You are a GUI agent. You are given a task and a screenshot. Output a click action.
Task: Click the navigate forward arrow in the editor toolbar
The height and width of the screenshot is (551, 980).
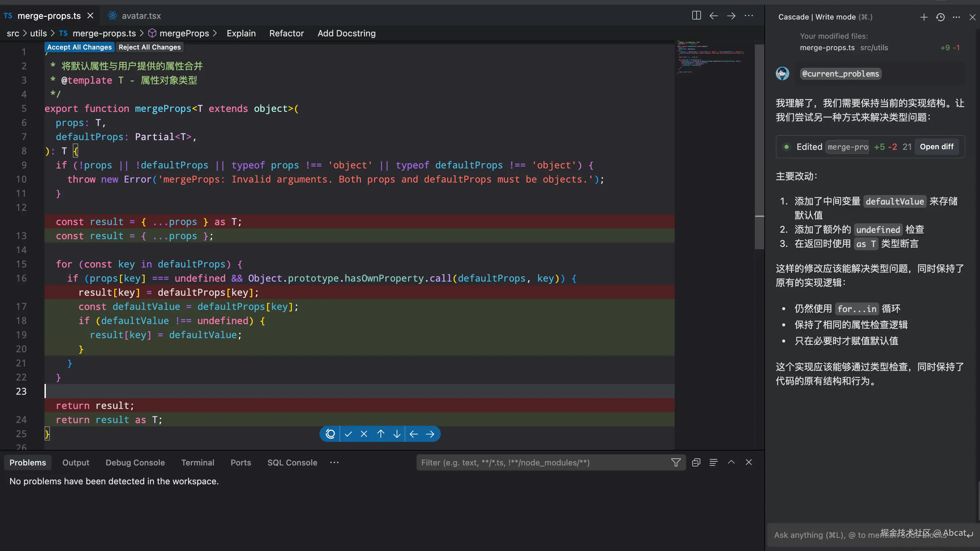pos(731,15)
